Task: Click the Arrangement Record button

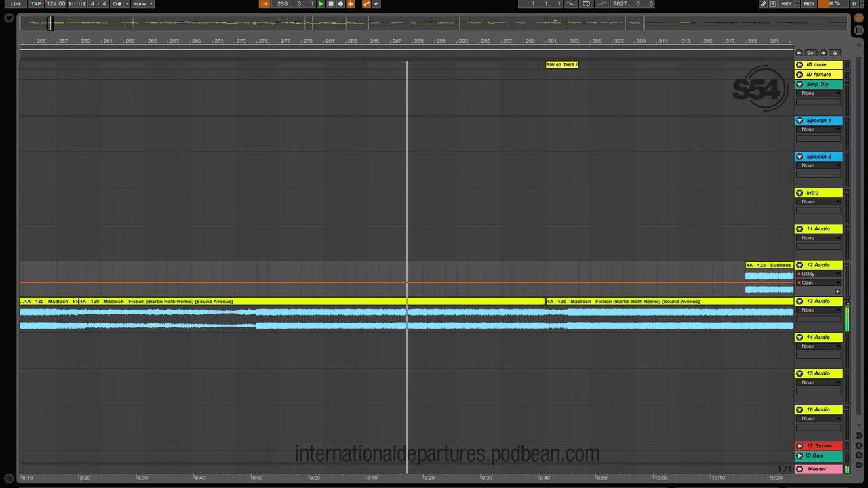Action: [x=340, y=4]
